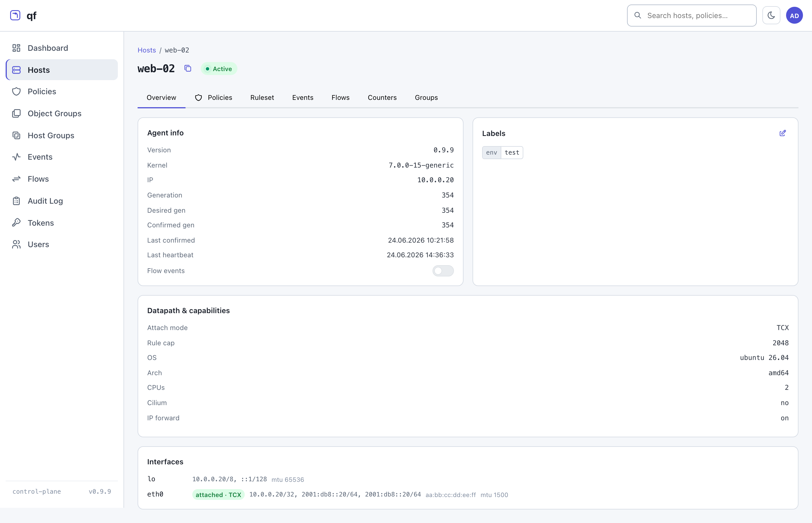Click the version value 0.9.9
Viewport: 812px width, 523px height.
click(443, 150)
